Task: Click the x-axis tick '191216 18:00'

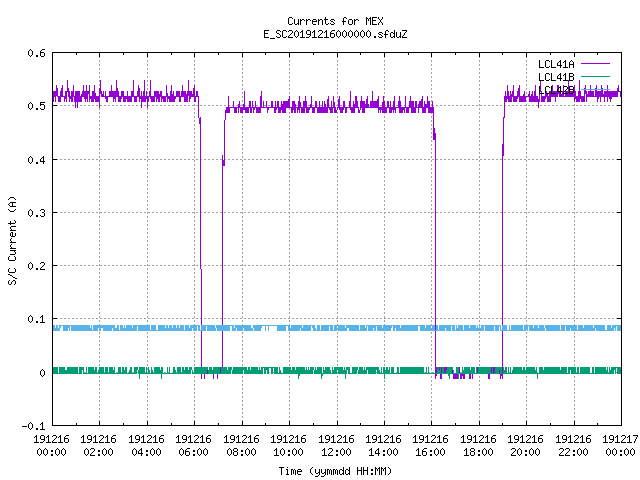Action: pos(478,446)
